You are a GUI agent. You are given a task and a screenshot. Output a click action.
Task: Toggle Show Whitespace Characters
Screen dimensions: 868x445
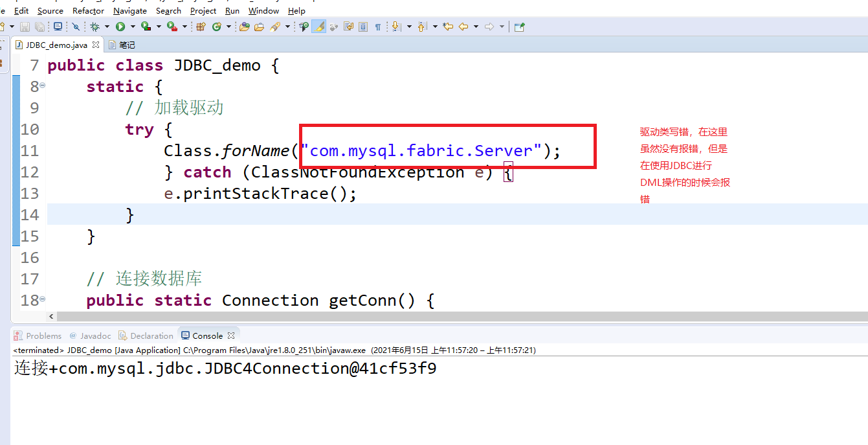[377, 27]
